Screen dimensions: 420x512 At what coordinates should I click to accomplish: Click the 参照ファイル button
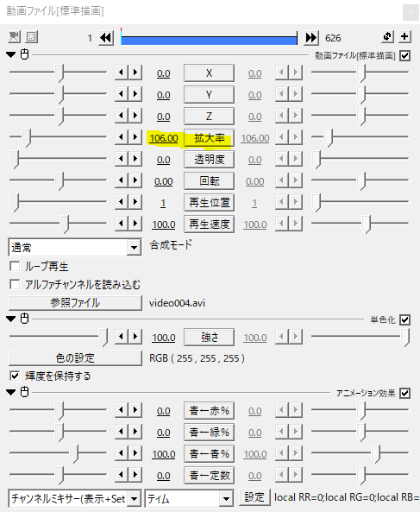point(75,303)
